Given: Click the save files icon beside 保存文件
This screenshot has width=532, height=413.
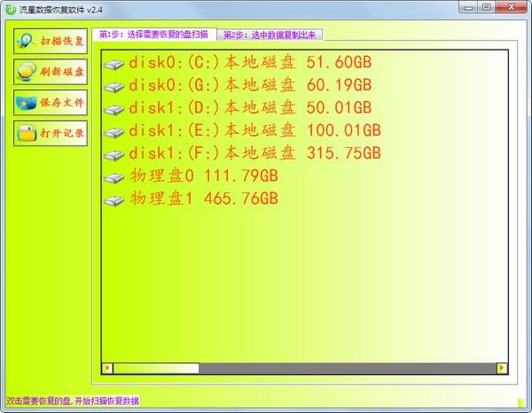Looking at the screenshot, I should pos(27,103).
